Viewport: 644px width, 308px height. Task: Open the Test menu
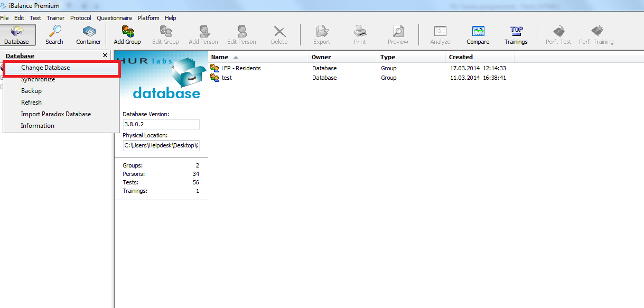pos(35,18)
